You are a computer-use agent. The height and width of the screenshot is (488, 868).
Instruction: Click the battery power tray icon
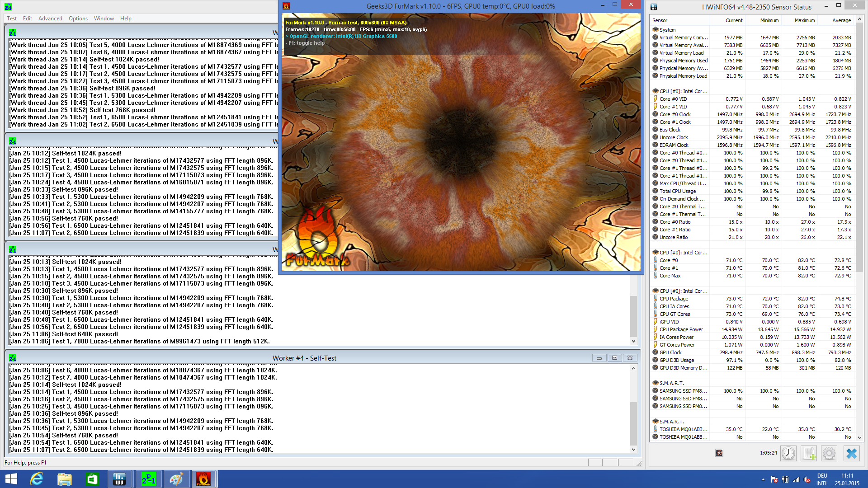pos(785,479)
